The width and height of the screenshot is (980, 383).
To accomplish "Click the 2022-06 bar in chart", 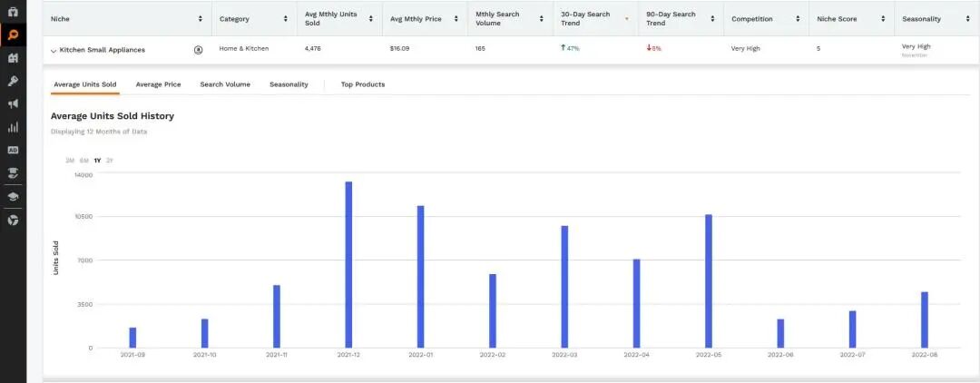I will click(780, 333).
